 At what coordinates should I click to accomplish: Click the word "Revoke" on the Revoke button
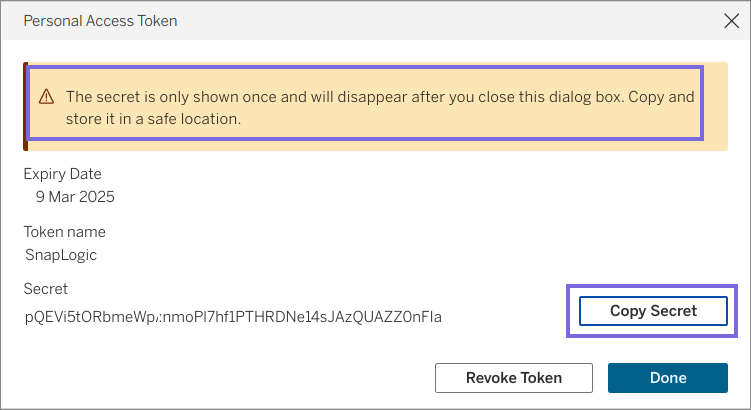[490, 378]
